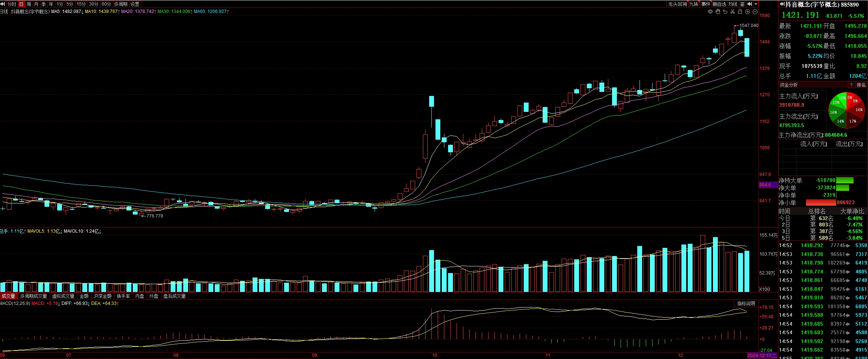Select 盘后成交量 tab

pyautogui.click(x=175, y=296)
